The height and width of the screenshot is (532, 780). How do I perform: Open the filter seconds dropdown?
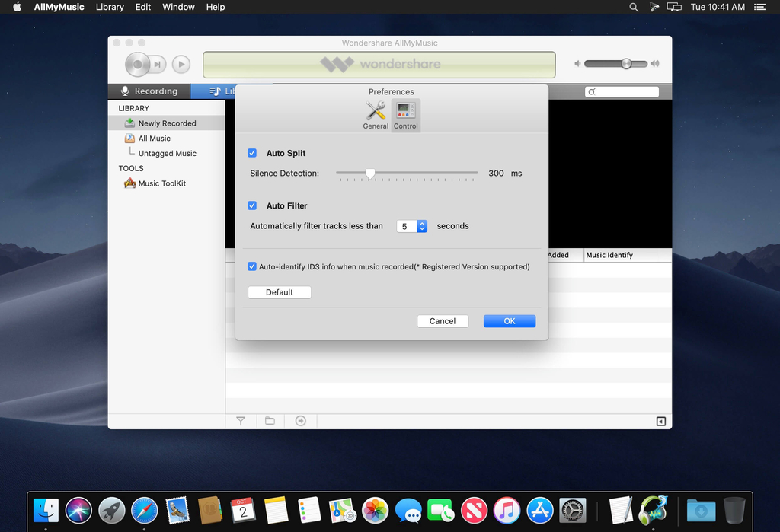coord(422,226)
